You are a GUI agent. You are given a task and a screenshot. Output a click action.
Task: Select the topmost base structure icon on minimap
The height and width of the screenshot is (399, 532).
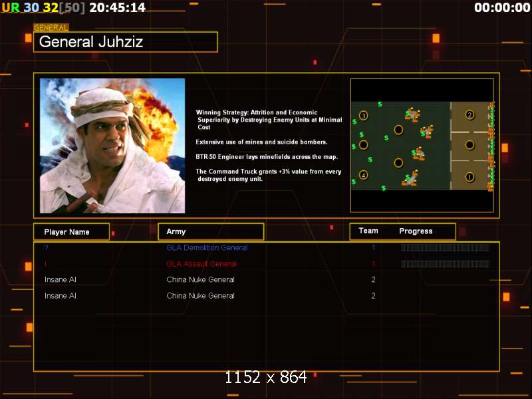coord(412,114)
